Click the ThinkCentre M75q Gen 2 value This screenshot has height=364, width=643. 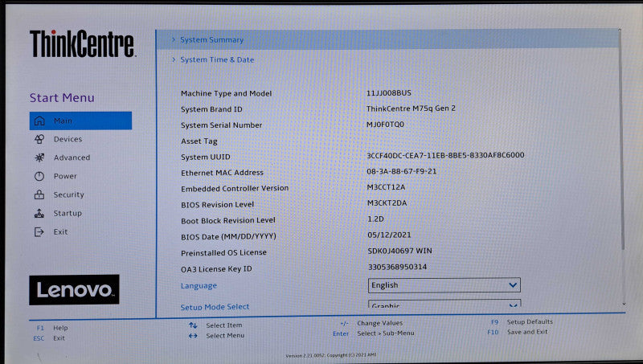pos(411,108)
